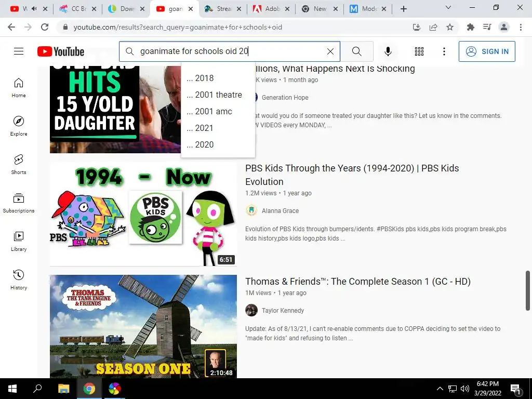This screenshot has height=399, width=532.
Task: Reload the current page
Action: tap(45, 27)
